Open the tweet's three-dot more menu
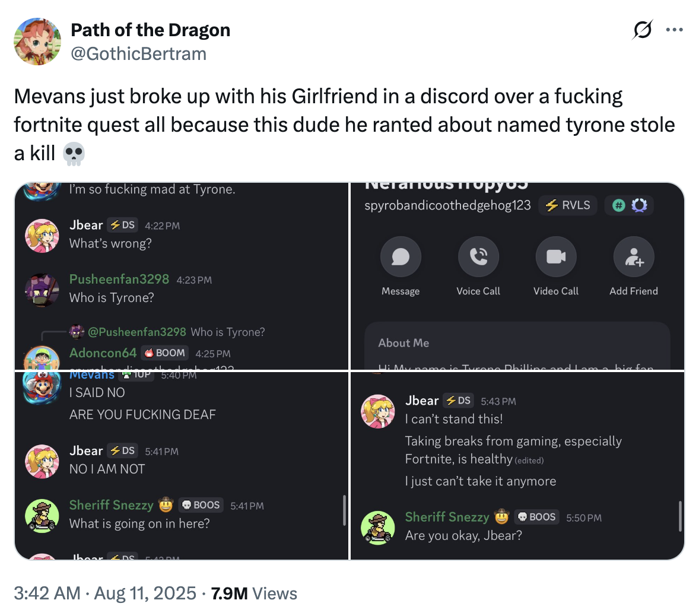699x616 pixels. click(x=674, y=30)
